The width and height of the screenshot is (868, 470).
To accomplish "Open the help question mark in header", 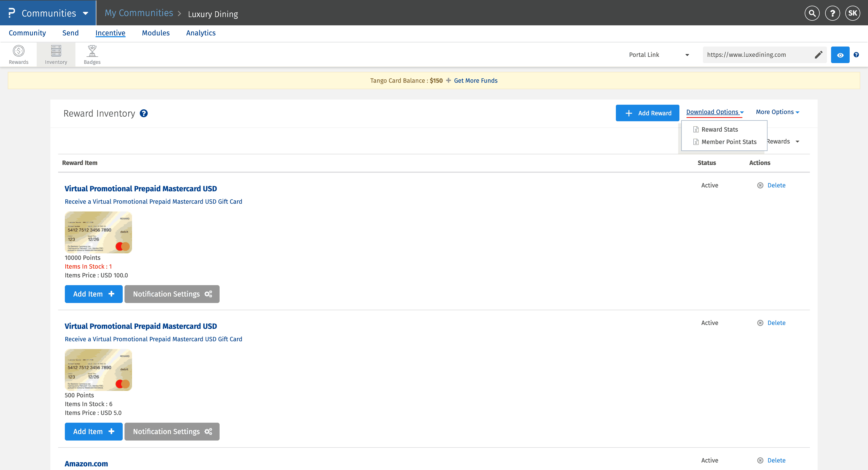I will pos(832,13).
